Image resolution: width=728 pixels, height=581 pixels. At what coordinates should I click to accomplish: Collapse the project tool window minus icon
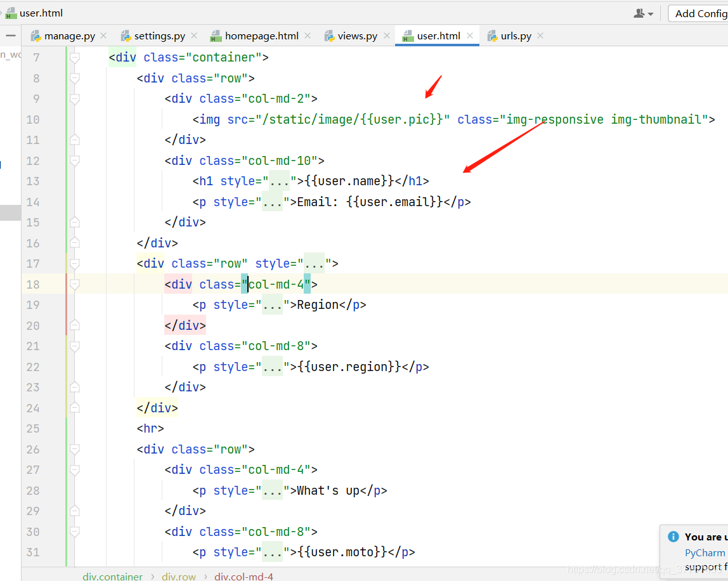pos(11,36)
